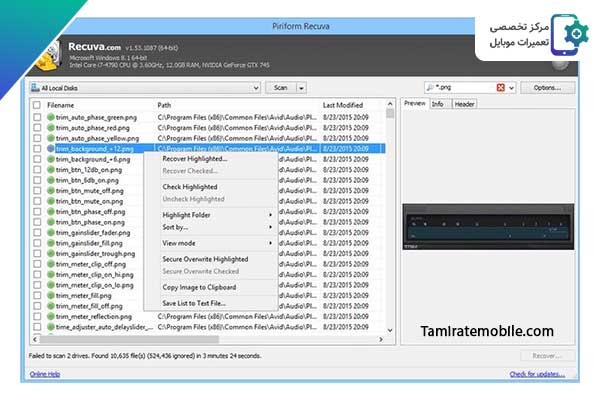
Task: Toggle the select-all checkbox in Filename header
Action: [37, 105]
